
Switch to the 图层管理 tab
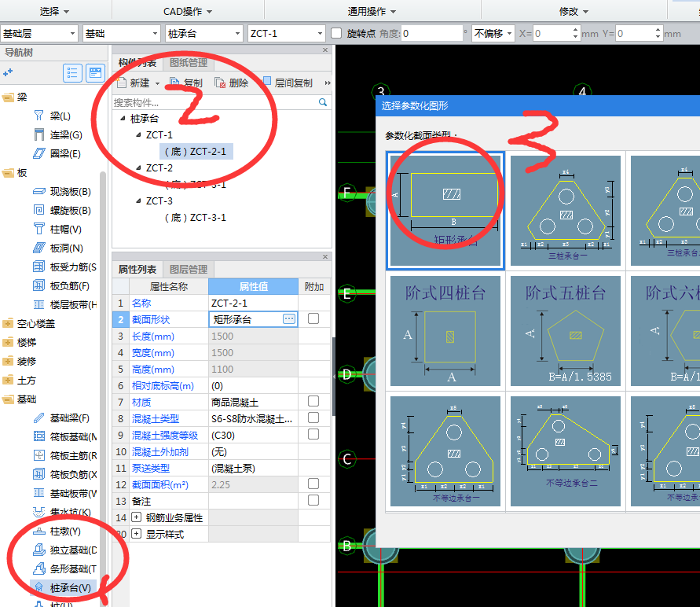point(189,270)
